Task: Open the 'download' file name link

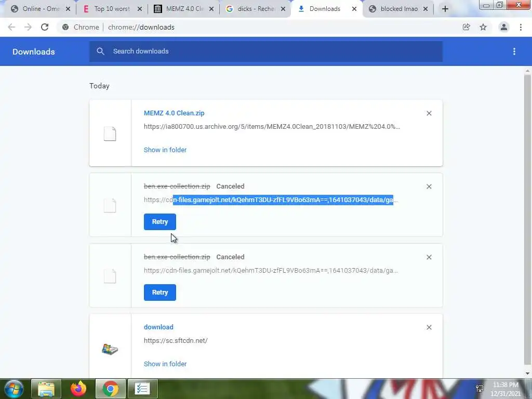Action: point(158,327)
